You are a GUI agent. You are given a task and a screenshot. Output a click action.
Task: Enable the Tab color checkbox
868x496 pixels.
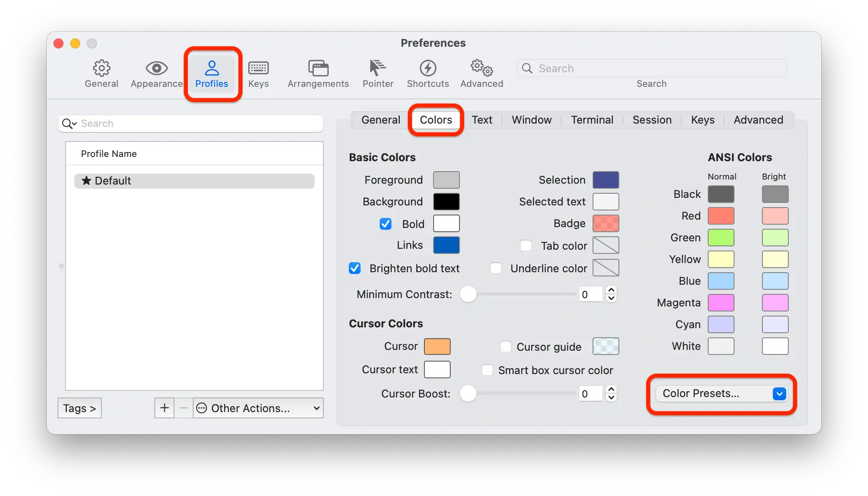[x=526, y=245]
